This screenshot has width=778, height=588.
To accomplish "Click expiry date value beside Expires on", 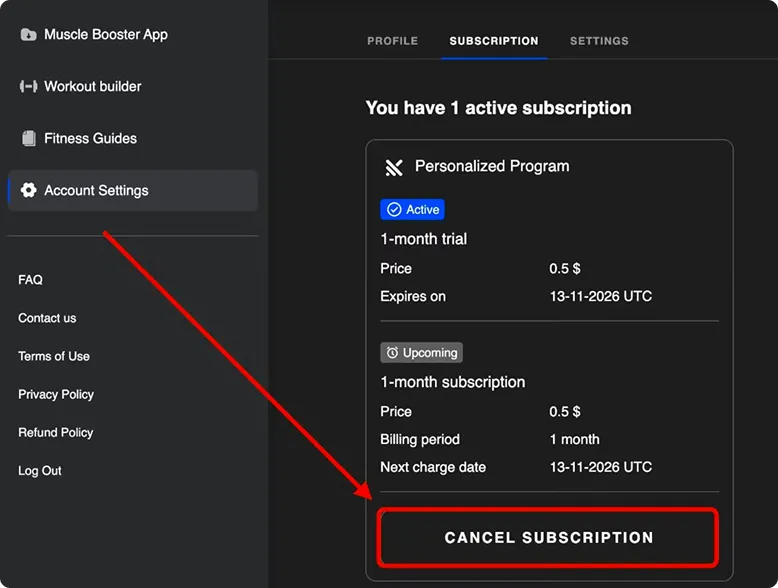I will pos(600,297).
